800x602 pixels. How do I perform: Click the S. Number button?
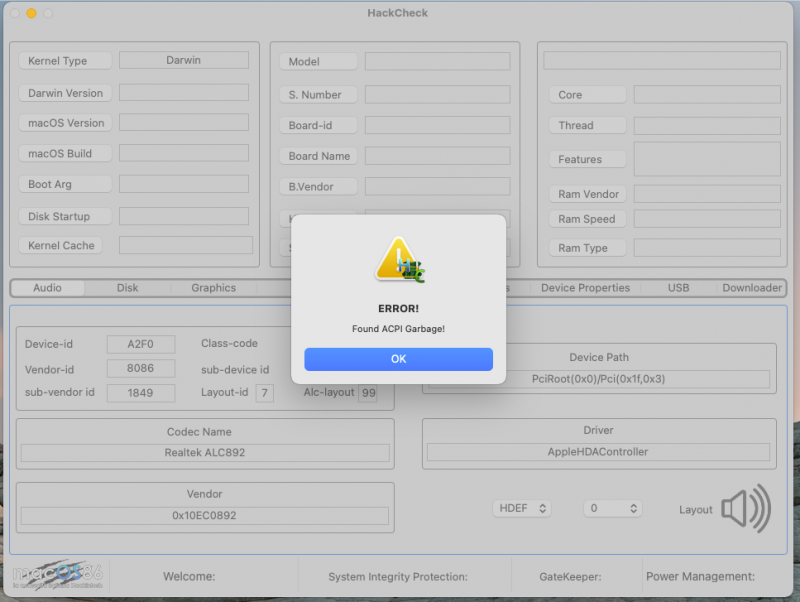318,95
